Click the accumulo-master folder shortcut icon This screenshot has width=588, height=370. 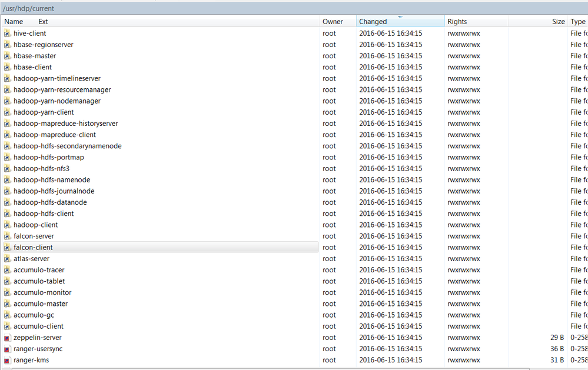[7, 304]
